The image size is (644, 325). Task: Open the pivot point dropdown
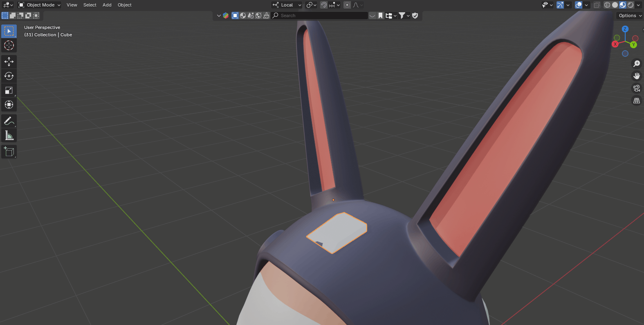(312, 5)
